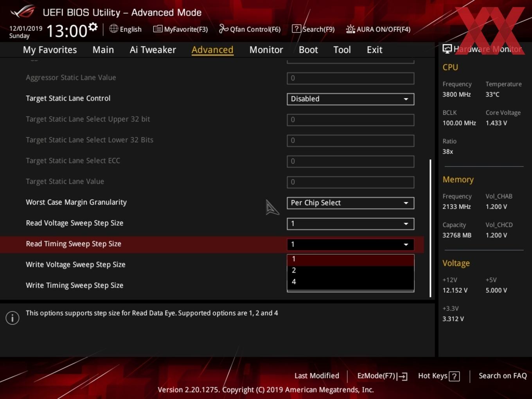Click the Hardware Monitor screen icon

447,49
